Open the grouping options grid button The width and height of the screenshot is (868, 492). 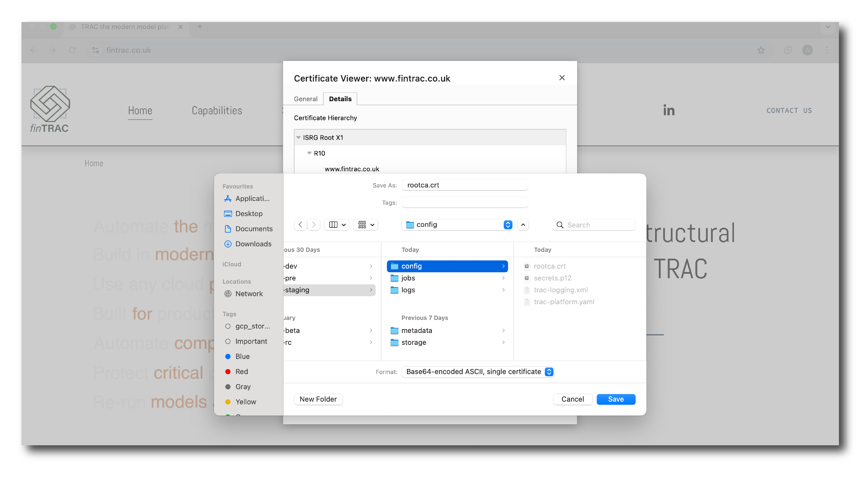tap(366, 225)
